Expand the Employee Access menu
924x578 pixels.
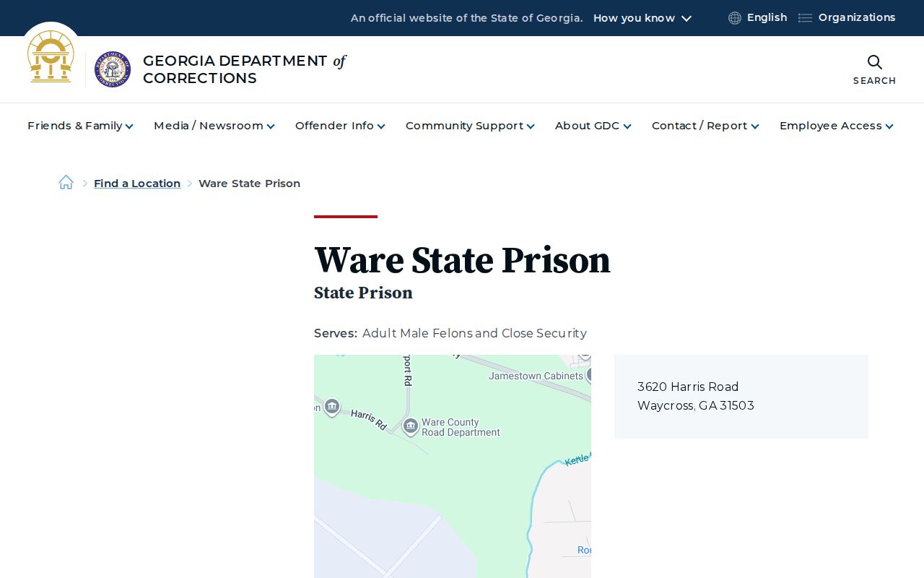click(837, 126)
